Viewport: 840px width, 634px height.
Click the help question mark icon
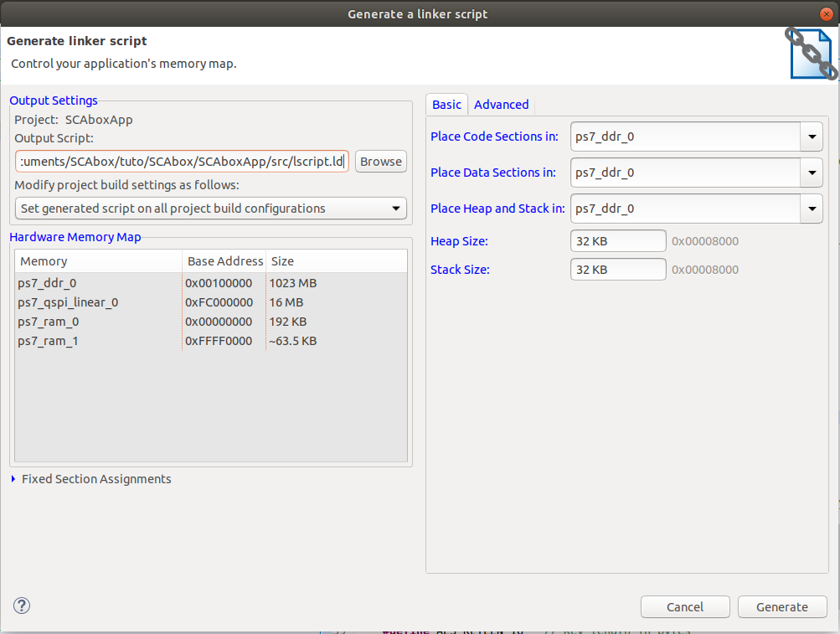pyautogui.click(x=22, y=606)
